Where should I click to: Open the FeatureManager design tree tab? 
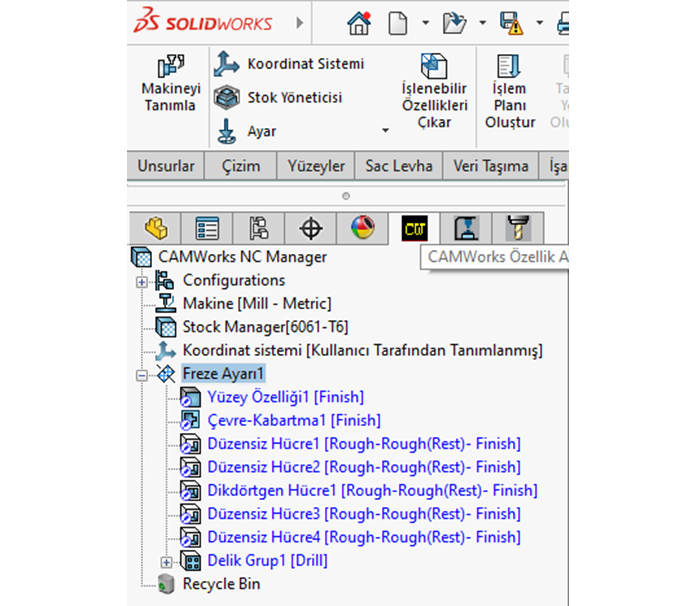tap(156, 229)
